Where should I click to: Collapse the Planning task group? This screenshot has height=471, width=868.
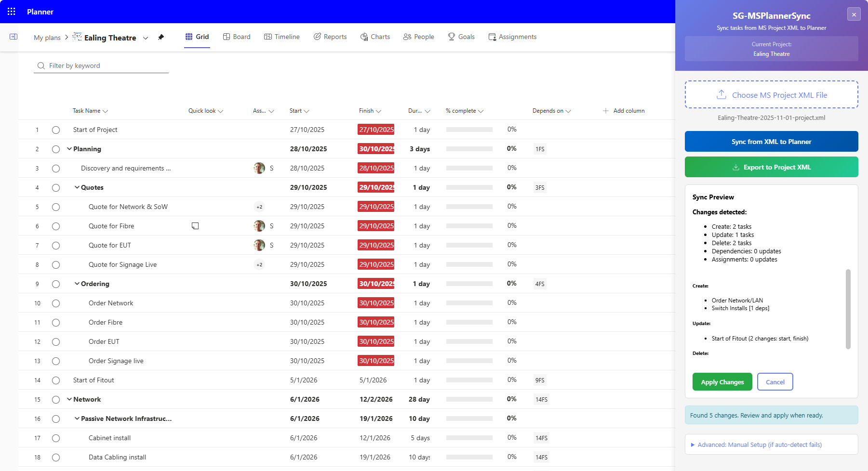[x=69, y=149]
